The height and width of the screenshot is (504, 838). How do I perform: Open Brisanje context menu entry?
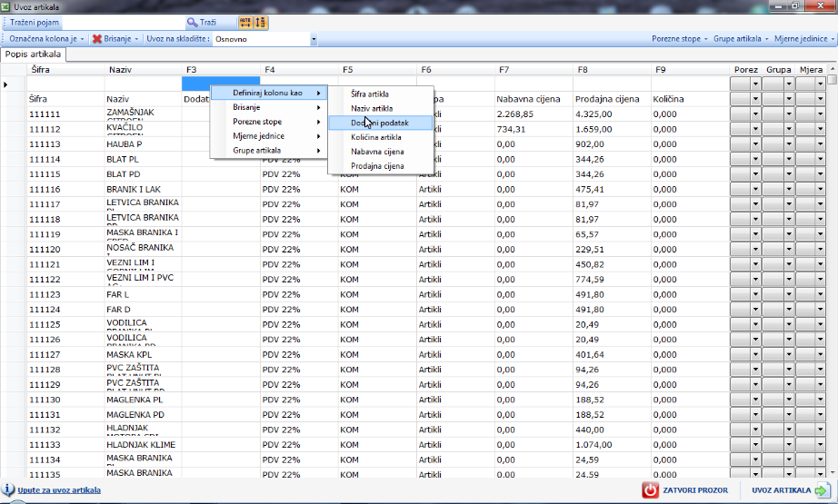coord(269,107)
